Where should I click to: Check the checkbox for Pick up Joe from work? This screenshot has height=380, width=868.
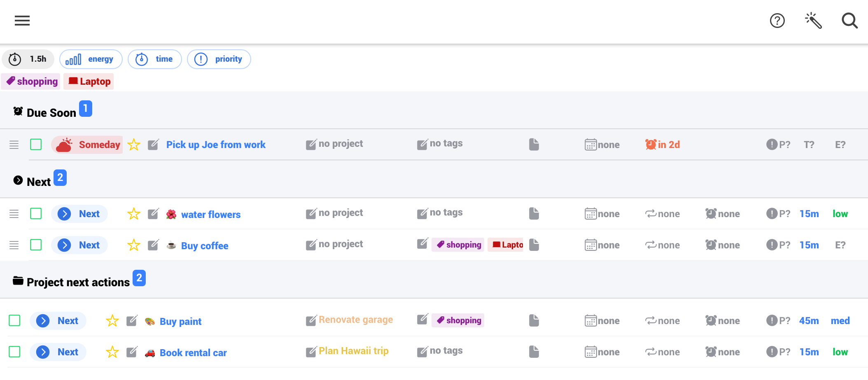point(36,144)
